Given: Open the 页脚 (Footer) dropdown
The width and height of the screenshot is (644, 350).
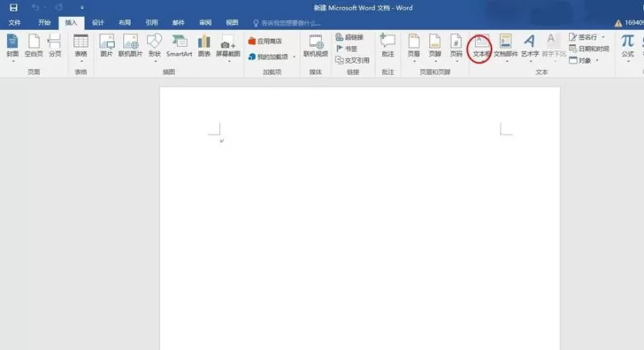Looking at the screenshot, I should click(x=435, y=48).
